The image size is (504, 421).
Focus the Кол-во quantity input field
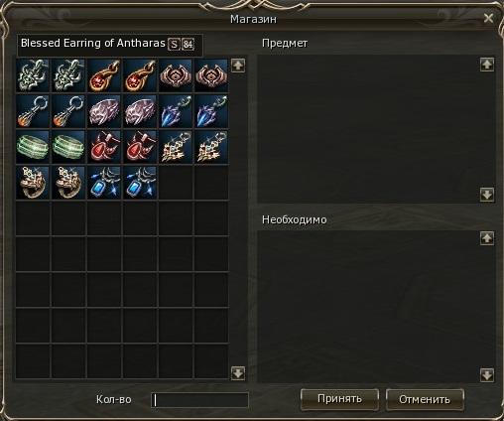[x=199, y=400]
